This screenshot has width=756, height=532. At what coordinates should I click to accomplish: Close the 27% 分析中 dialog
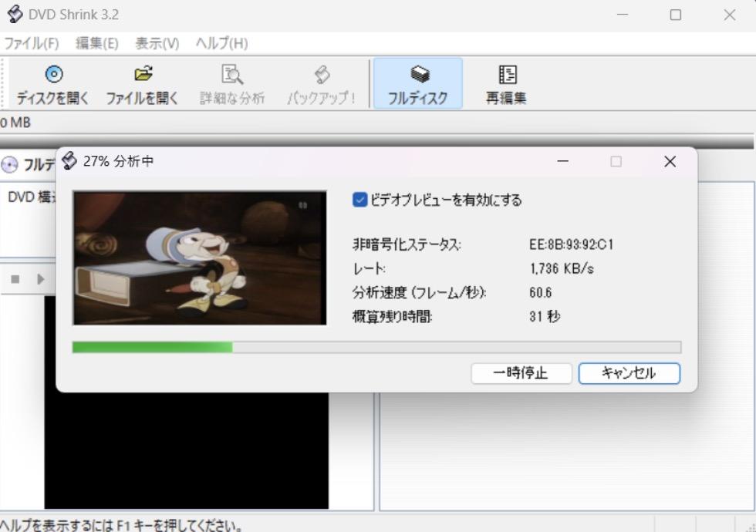(670, 161)
